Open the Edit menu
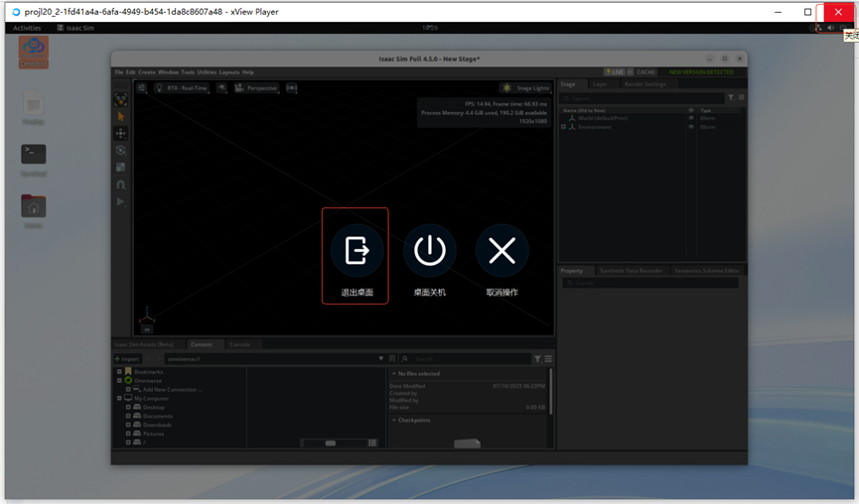The width and height of the screenshot is (859, 504). click(130, 72)
